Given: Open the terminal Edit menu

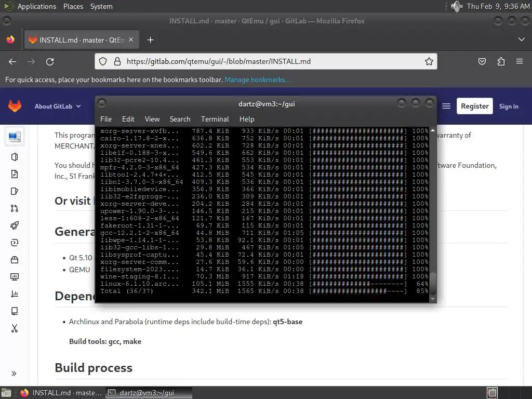Looking at the screenshot, I should tap(128, 119).
